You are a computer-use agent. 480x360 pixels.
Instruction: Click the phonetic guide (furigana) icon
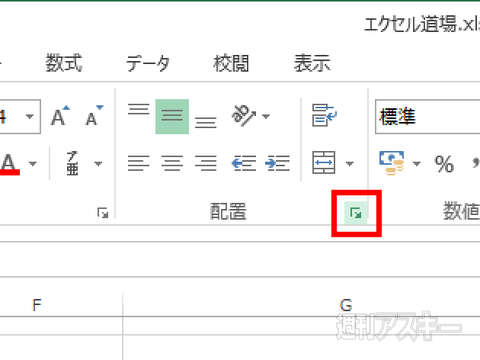72,163
